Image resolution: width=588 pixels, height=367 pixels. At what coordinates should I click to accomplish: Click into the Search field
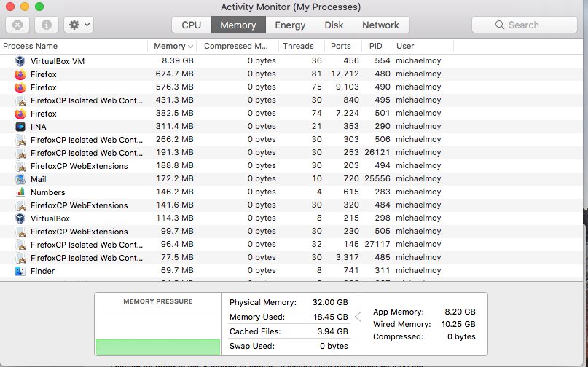(525, 25)
